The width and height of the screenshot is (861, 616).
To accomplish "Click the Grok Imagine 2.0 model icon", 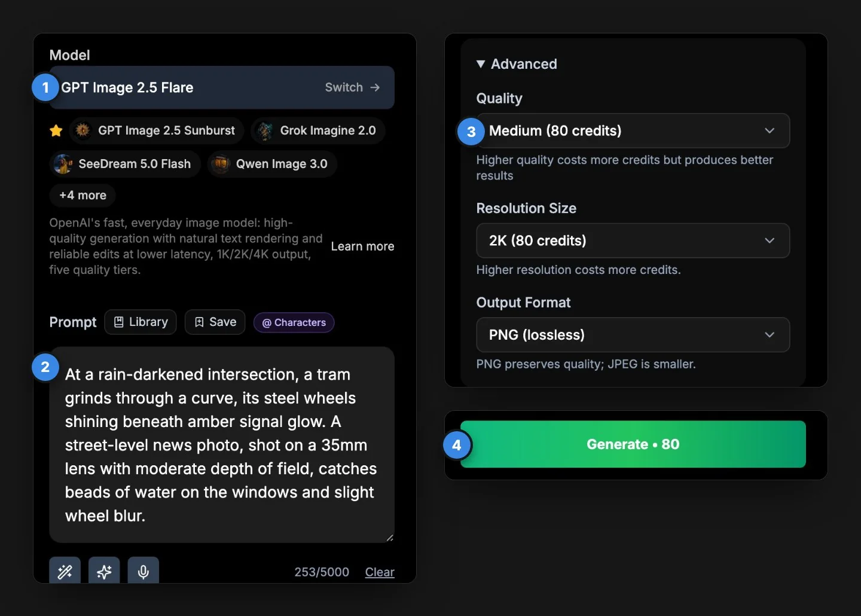I will [265, 130].
